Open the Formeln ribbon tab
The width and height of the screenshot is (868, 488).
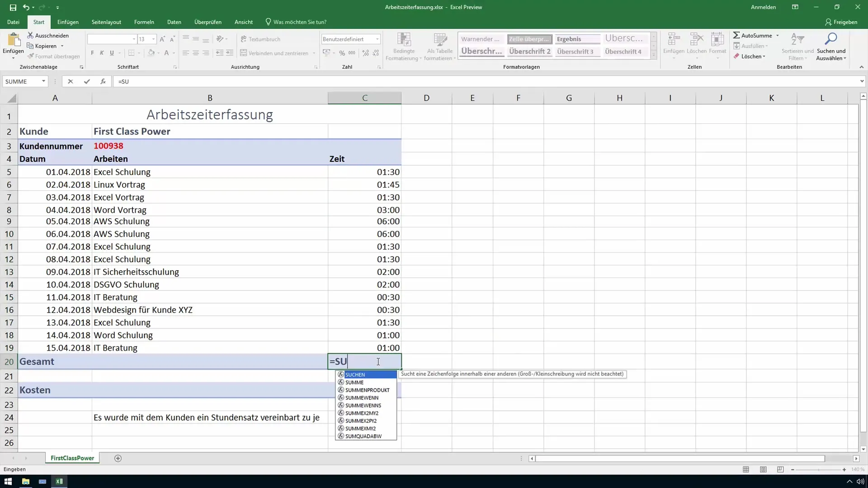pos(144,22)
